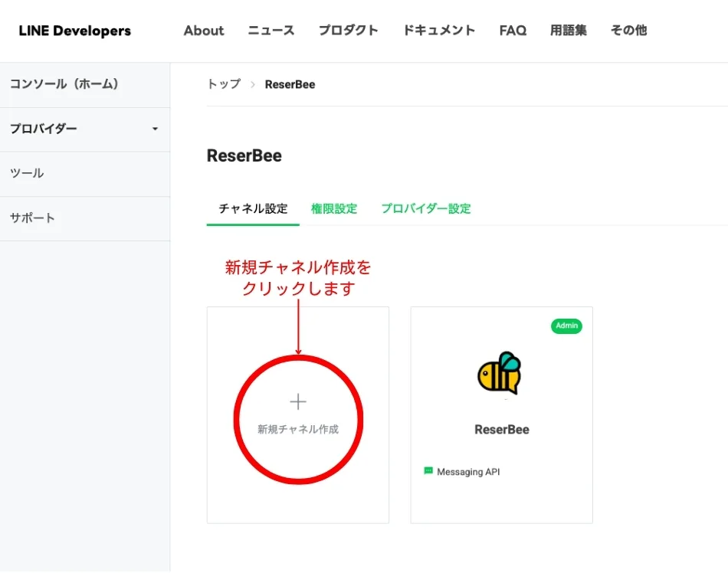Open ドキュメント in the top navigation
The width and height of the screenshot is (728, 573).
(439, 31)
